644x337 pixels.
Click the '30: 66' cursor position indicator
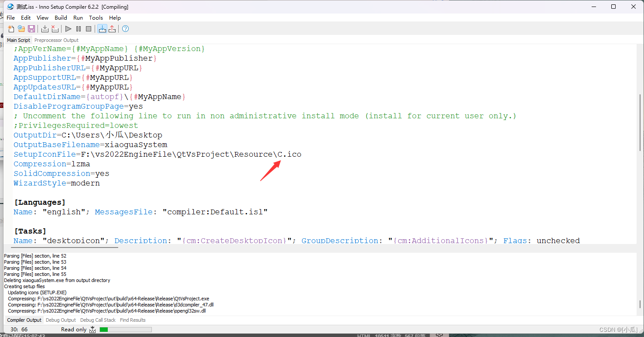click(19, 330)
